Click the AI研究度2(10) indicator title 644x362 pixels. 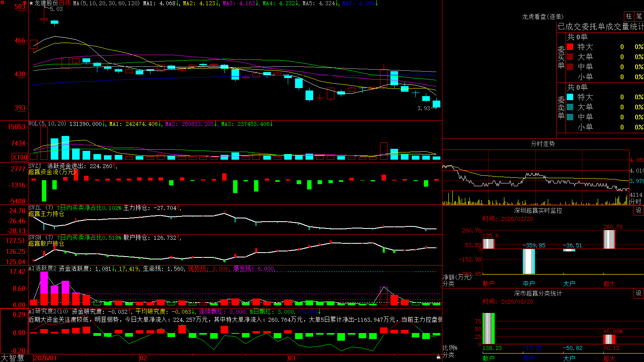tap(48, 311)
